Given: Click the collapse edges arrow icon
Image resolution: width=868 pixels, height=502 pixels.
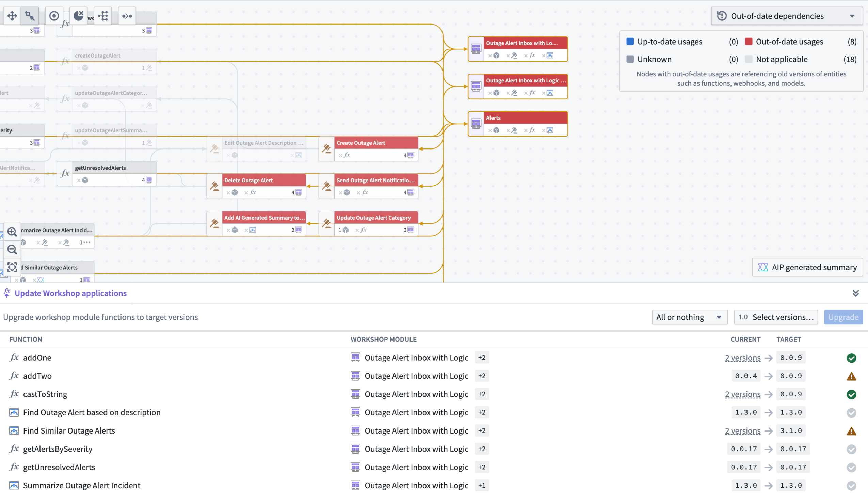Looking at the screenshot, I should click(x=127, y=16).
